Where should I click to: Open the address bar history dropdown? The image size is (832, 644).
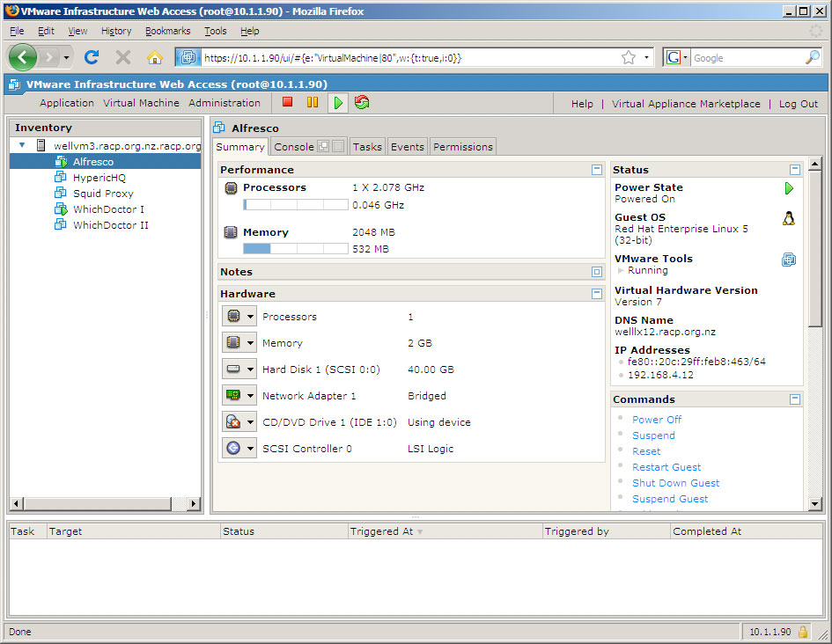pos(646,57)
